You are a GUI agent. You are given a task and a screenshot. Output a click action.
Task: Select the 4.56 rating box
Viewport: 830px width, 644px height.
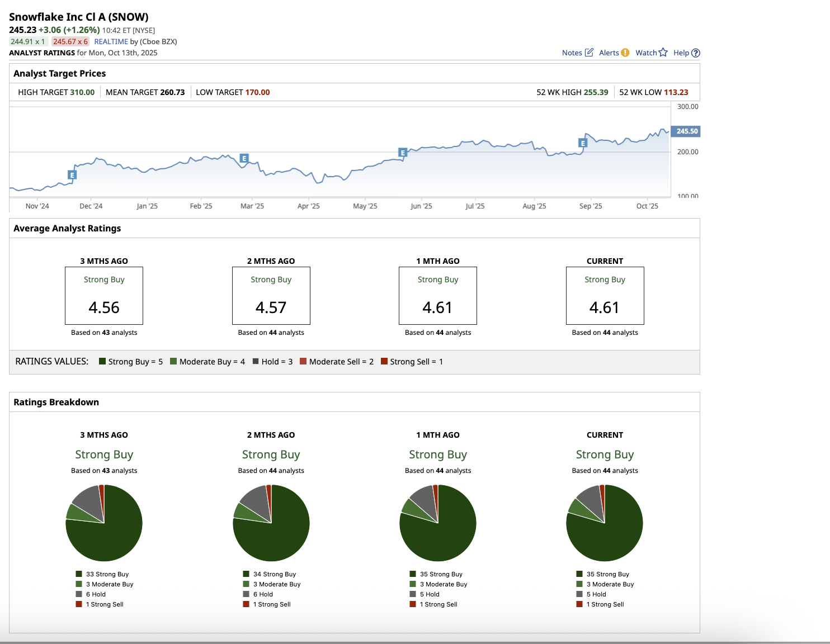tap(104, 296)
